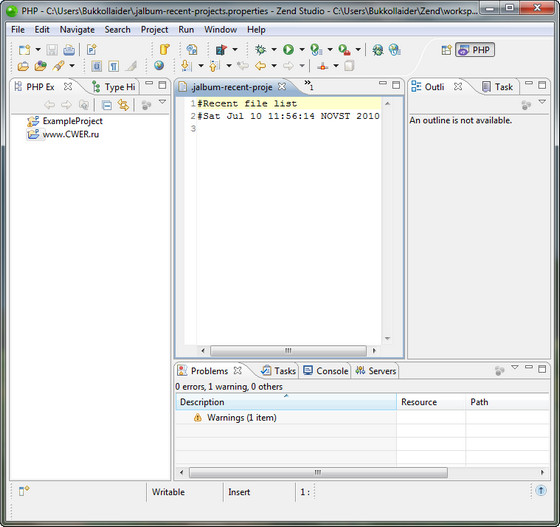Click the green Run button icon
The image size is (560, 527).
(x=288, y=50)
